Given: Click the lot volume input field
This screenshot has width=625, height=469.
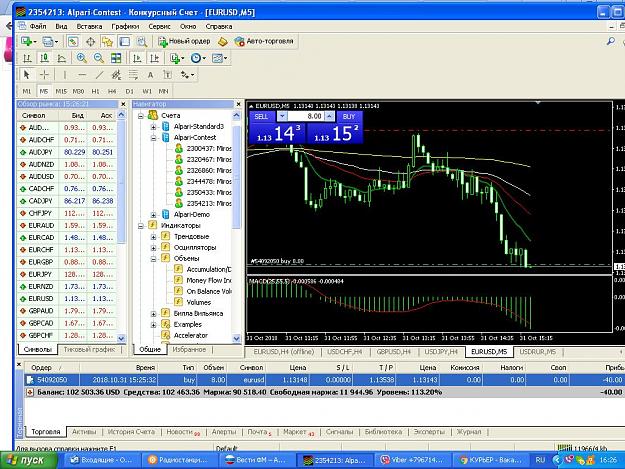Looking at the screenshot, I should [x=306, y=116].
